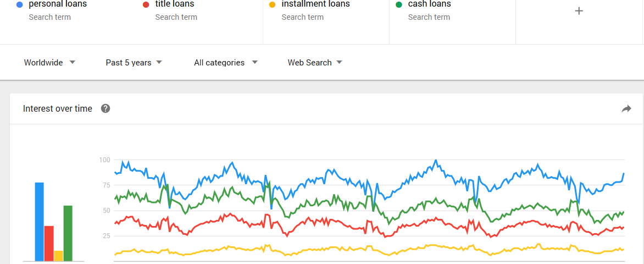This screenshot has height=264, width=644.
Task: Click the yellow average bar in chart
Action: coord(58,256)
